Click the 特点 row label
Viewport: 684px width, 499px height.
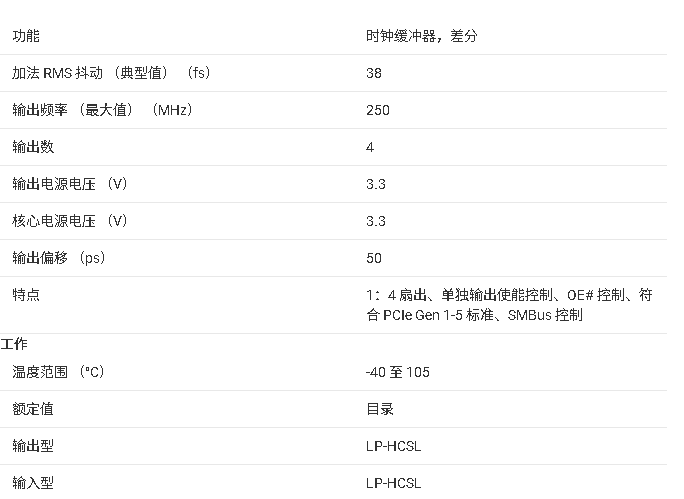click(26, 295)
